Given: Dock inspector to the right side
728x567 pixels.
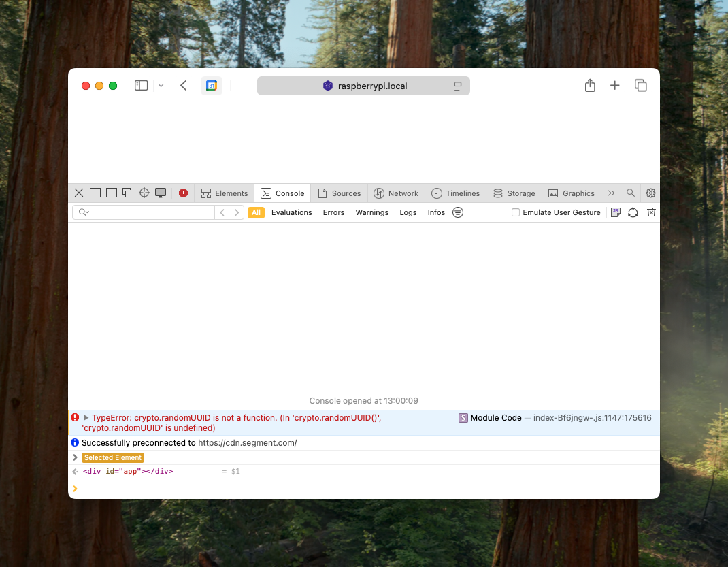Looking at the screenshot, I should pyautogui.click(x=112, y=193).
